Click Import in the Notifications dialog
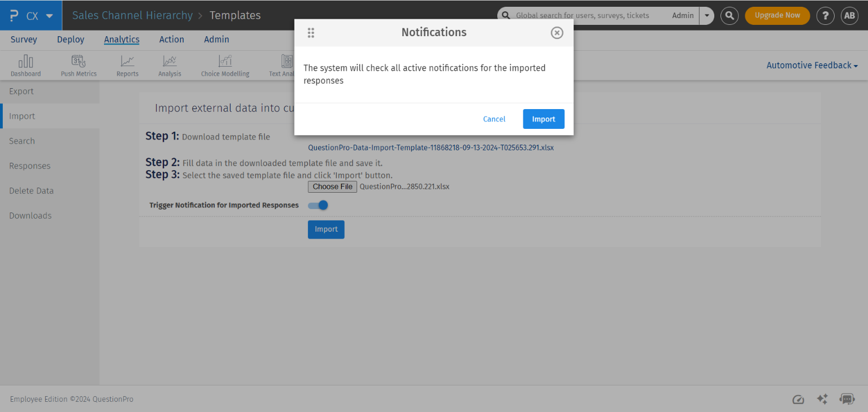 click(x=544, y=119)
